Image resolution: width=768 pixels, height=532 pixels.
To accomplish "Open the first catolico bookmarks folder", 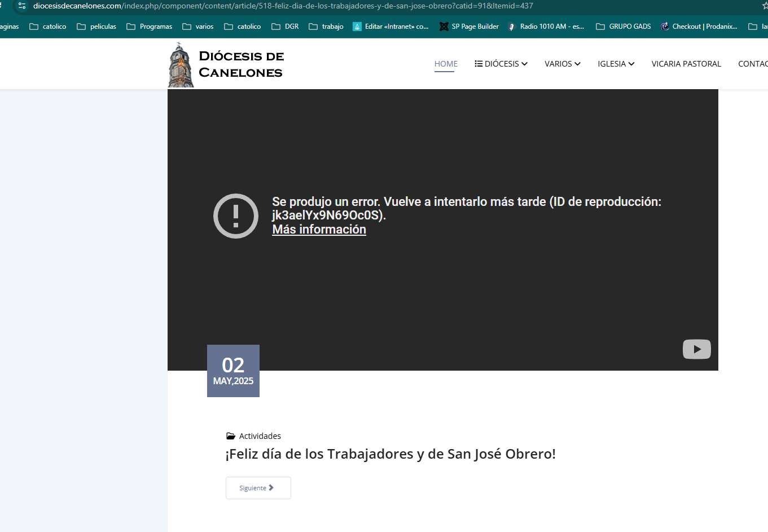I will [48, 27].
